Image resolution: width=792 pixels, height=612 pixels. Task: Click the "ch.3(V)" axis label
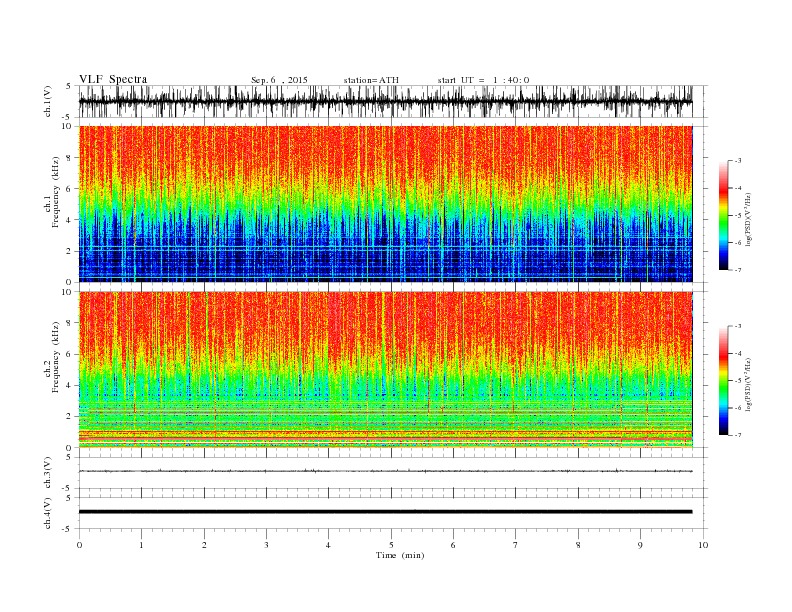pos(48,473)
